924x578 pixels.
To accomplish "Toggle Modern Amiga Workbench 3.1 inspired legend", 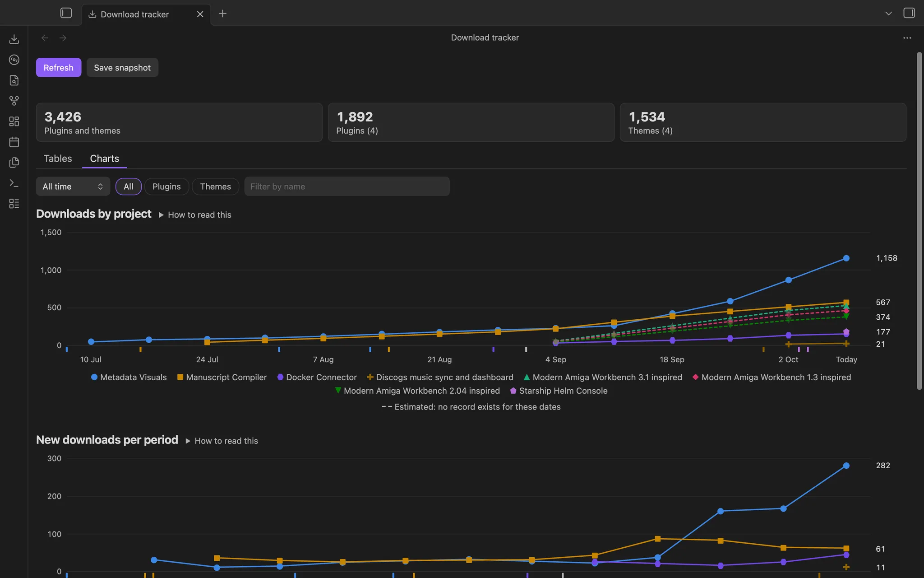I will tap(603, 378).
